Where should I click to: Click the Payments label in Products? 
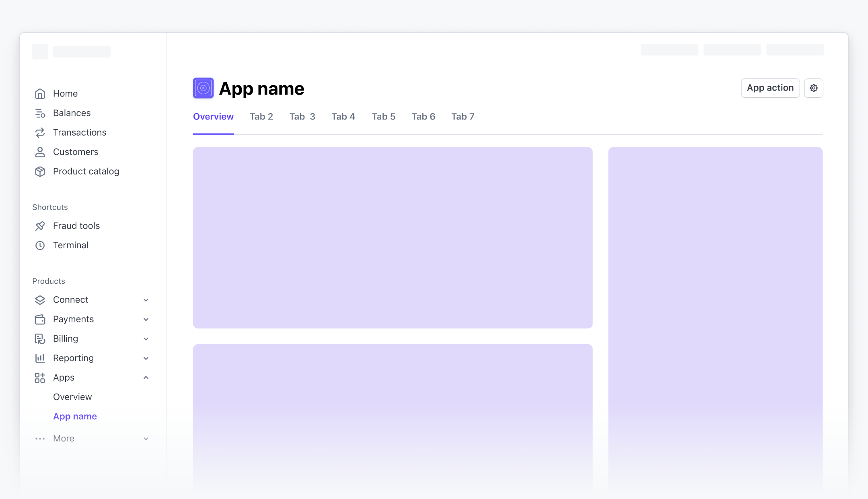73,320
